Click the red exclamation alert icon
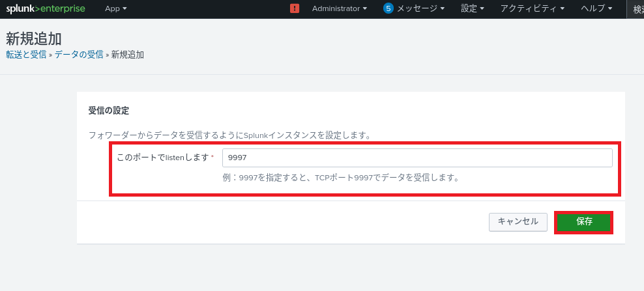This screenshot has width=644, height=291. click(295, 8)
